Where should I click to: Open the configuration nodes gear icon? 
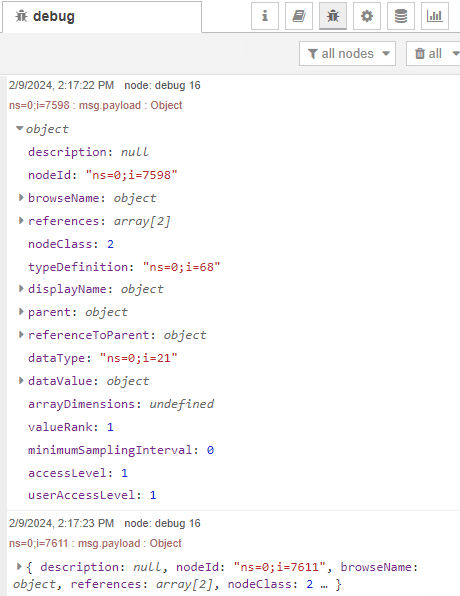point(367,16)
